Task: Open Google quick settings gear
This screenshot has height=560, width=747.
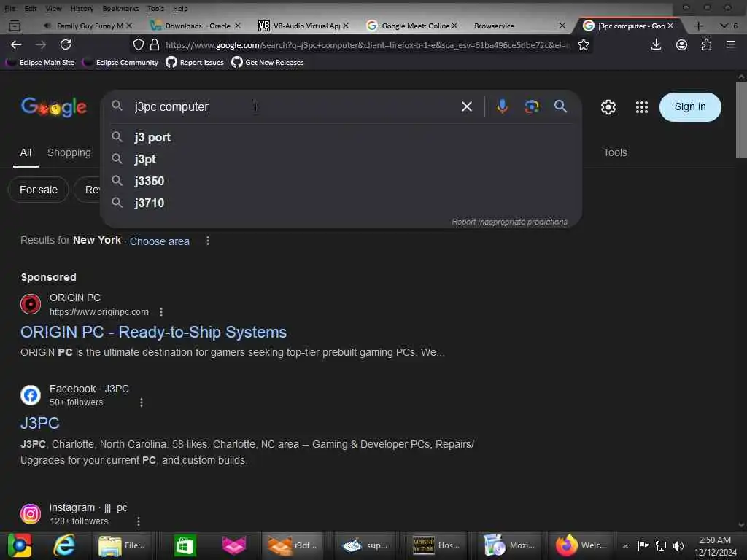Action: coord(608,107)
